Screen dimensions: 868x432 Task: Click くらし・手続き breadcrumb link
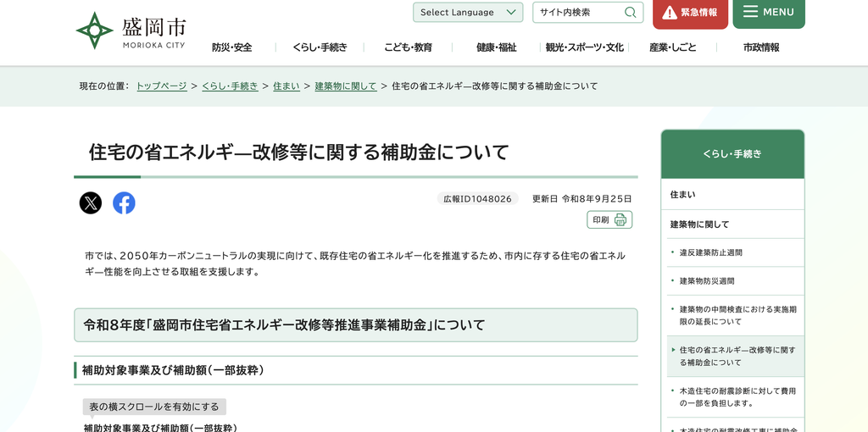pos(230,86)
